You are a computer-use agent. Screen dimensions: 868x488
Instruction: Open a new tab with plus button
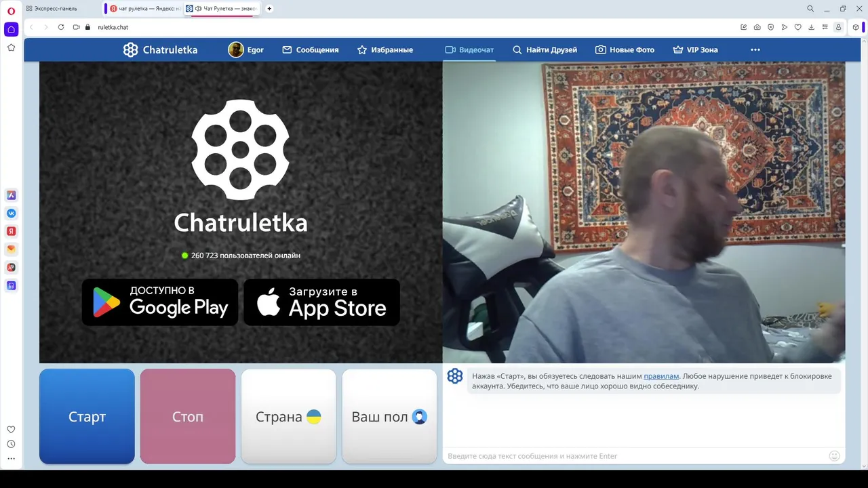269,9
